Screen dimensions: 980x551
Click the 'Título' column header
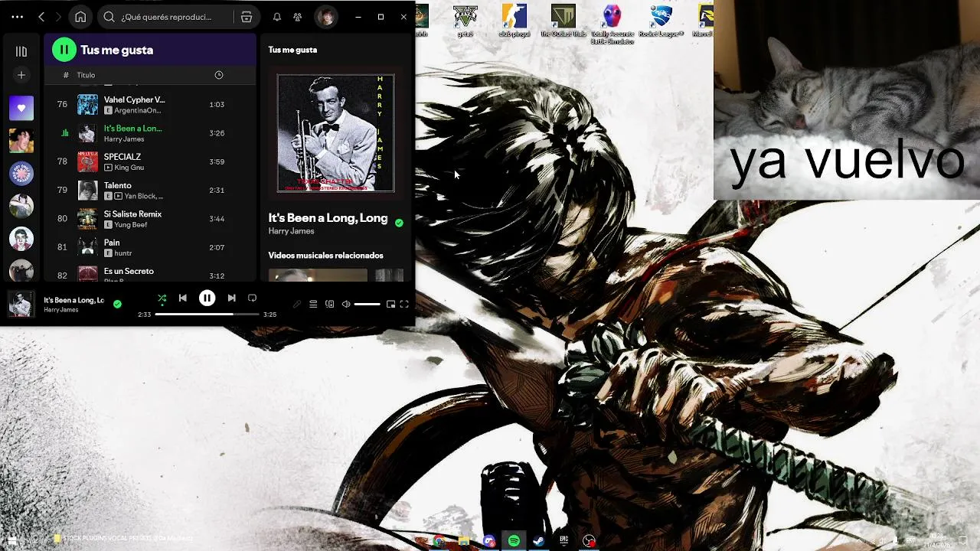click(x=86, y=75)
